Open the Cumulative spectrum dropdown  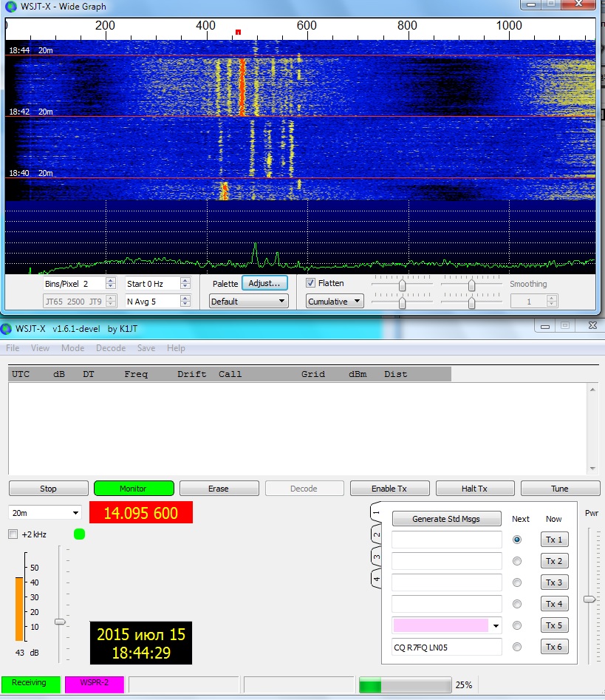pos(335,302)
